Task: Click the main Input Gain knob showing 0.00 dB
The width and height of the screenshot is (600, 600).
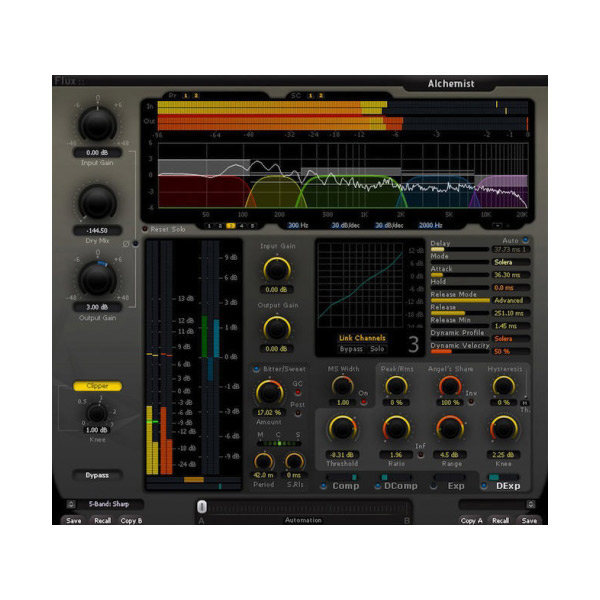Action: [98, 125]
